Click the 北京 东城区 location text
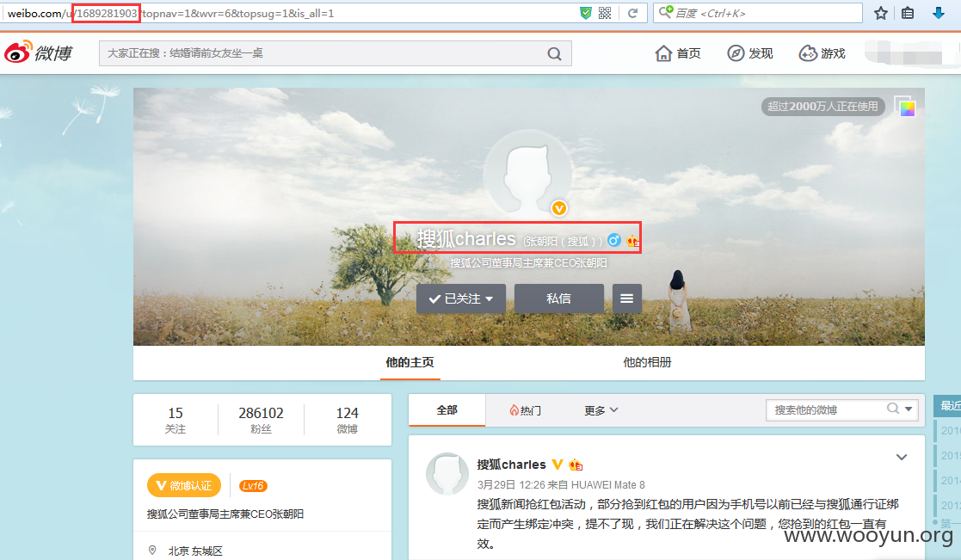Image resolution: width=961 pixels, height=560 pixels. pyautogui.click(x=195, y=551)
